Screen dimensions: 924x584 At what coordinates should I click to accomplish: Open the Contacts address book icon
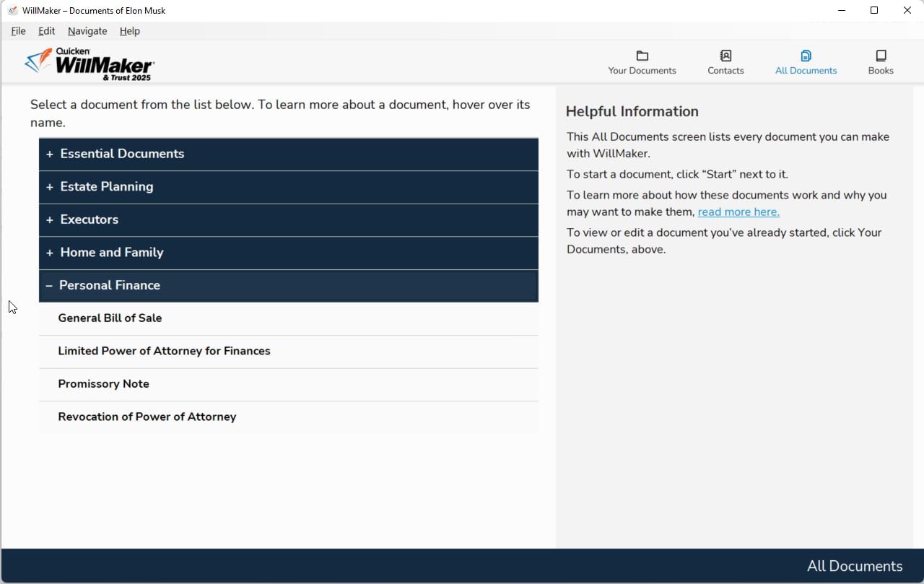[x=725, y=56]
